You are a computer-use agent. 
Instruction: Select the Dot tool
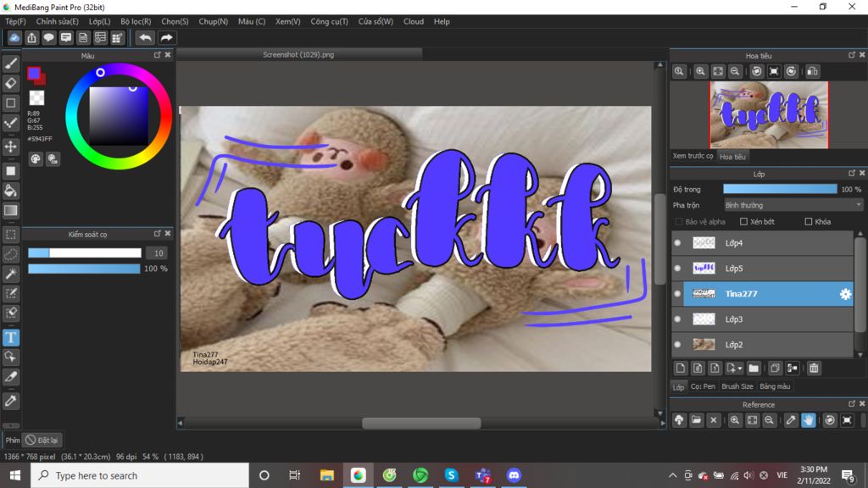pyautogui.click(x=10, y=123)
